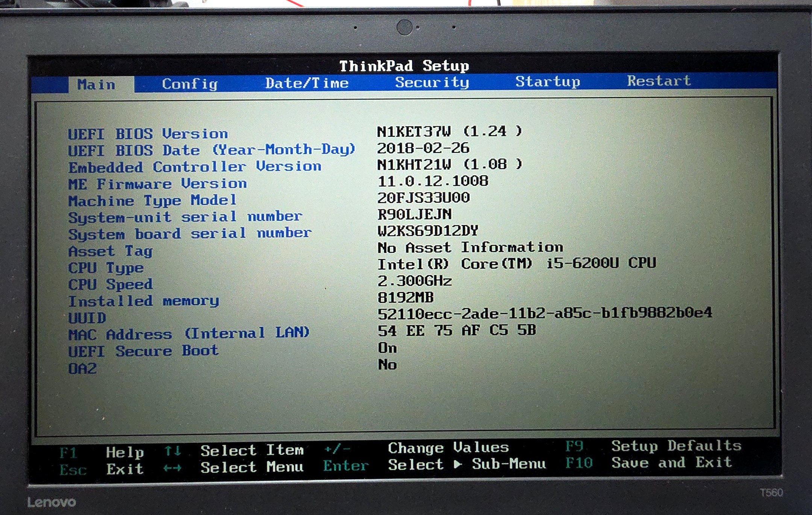This screenshot has width=812, height=515.
Task: Click board serial value W2KS69D12DY
Action: point(428,231)
